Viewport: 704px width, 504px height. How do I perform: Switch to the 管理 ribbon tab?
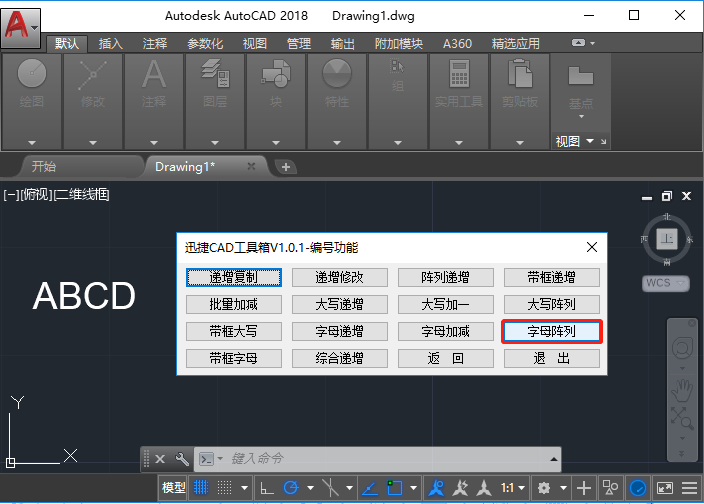(x=299, y=44)
